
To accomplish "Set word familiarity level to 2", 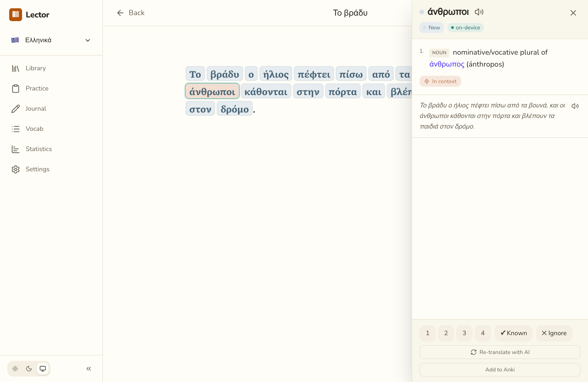I will [446, 333].
